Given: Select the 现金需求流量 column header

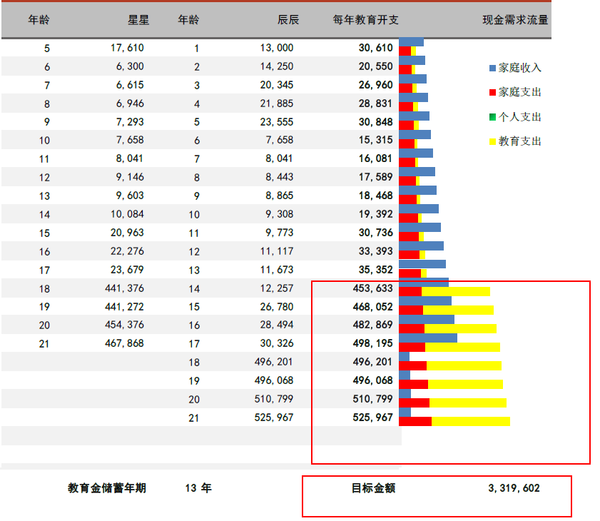Looking at the screenshot, I should [x=515, y=20].
